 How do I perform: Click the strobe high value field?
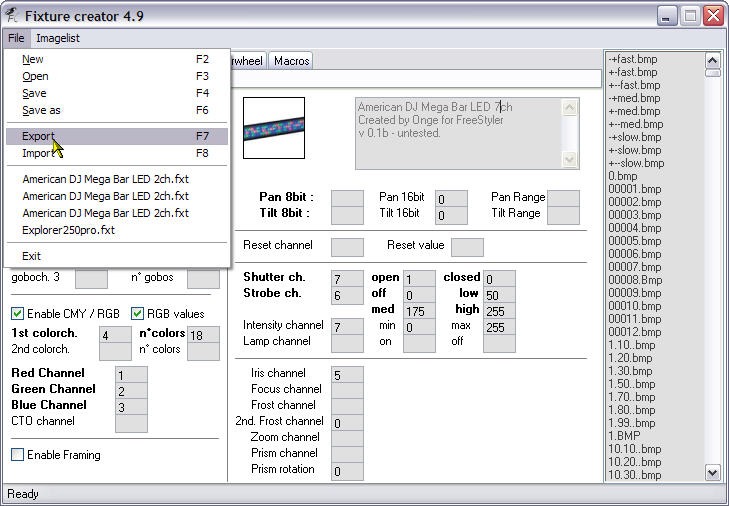pos(499,311)
